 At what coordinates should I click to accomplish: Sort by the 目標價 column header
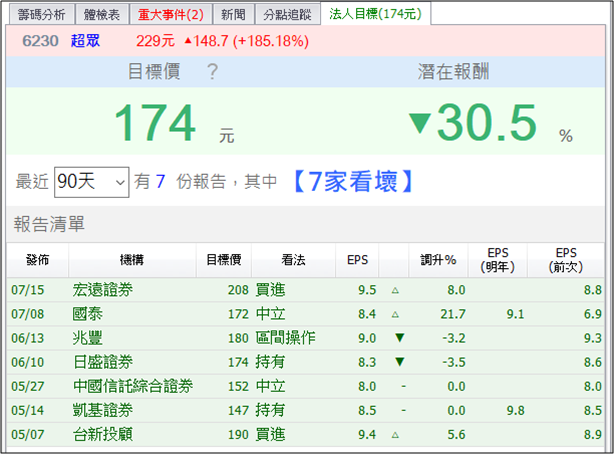pyautogui.click(x=224, y=260)
